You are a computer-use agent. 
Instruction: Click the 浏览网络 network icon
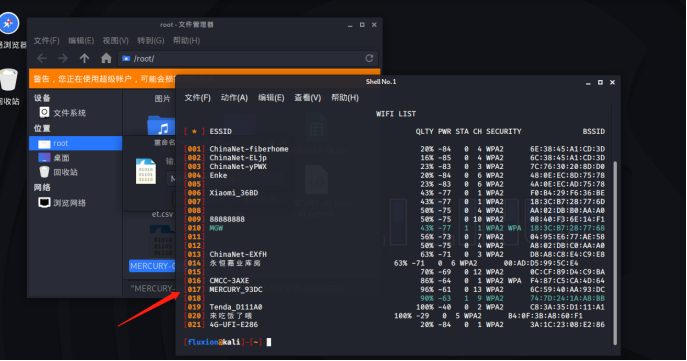(44, 202)
